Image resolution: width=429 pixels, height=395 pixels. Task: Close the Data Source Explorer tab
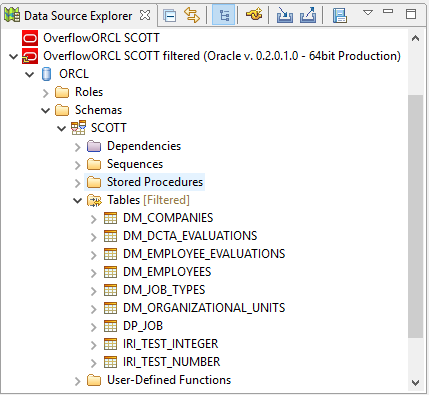[145, 15]
